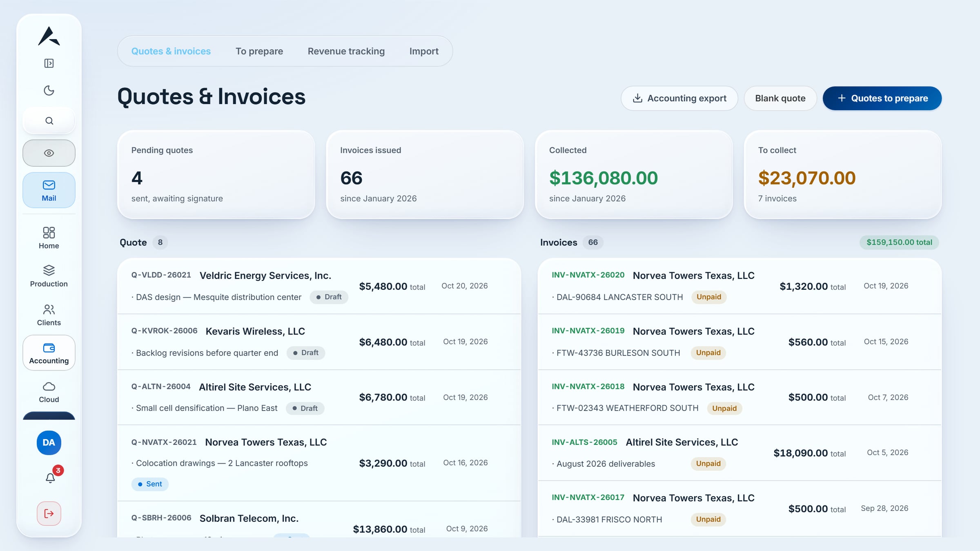This screenshot has height=551, width=980.
Task: Click Unpaid badge on WEATHERFORD SOUTH invoice
Action: click(x=724, y=409)
